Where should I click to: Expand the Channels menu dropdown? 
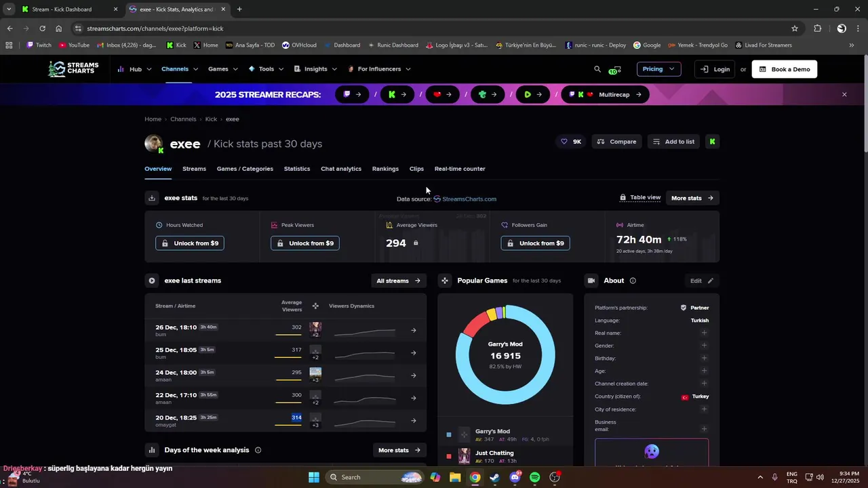click(180, 69)
